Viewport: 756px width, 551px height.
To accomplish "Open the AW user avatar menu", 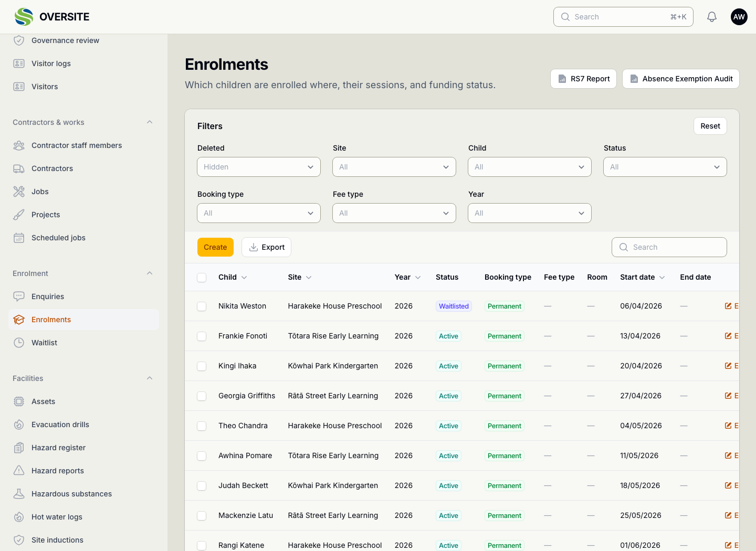I will coord(739,17).
